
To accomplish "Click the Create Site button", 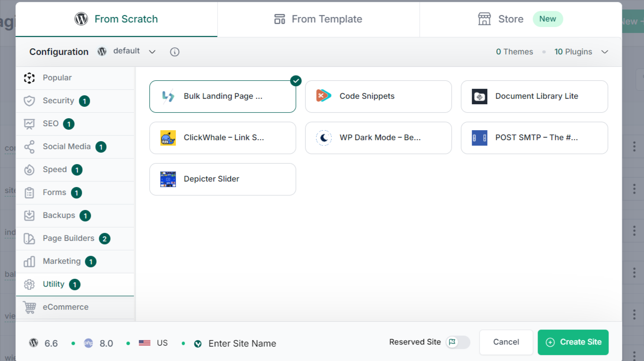I will pyautogui.click(x=573, y=342).
